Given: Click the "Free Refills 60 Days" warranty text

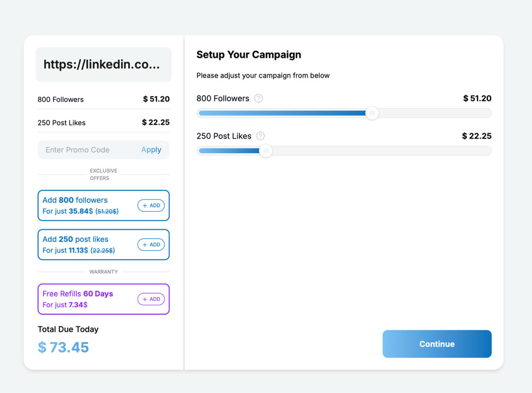Looking at the screenshot, I should click(78, 294).
